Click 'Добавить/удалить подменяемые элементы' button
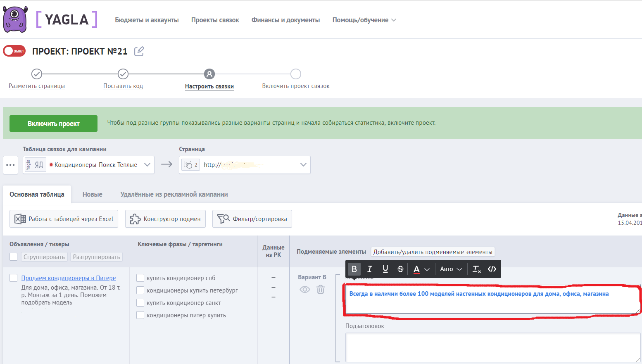The height and width of the screenshot is (364, 642). point(433,252)
